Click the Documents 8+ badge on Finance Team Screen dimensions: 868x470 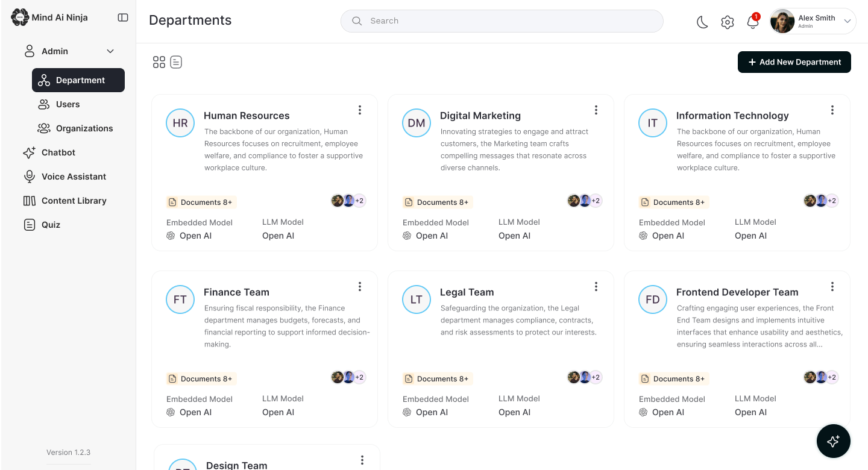pyautogui.click(x=200, y=378)
